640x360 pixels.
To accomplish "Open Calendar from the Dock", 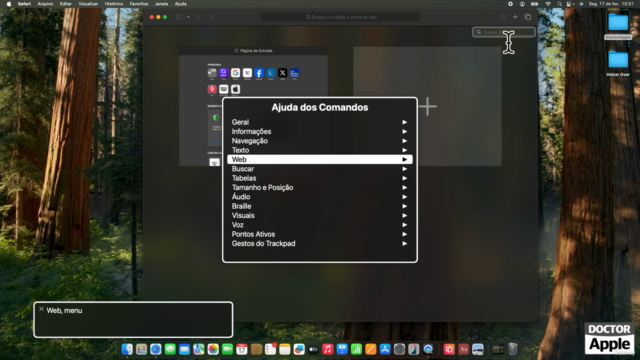I will [242, 349].
